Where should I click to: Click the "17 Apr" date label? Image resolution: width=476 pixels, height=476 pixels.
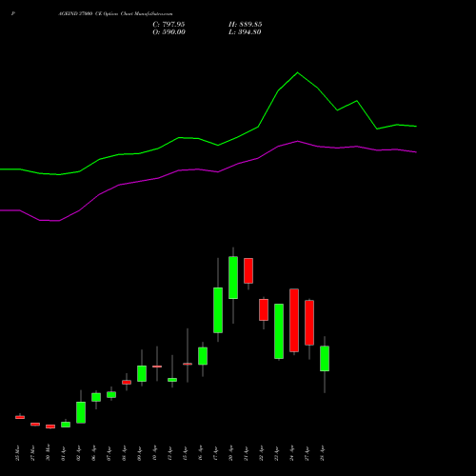[216, 453]
